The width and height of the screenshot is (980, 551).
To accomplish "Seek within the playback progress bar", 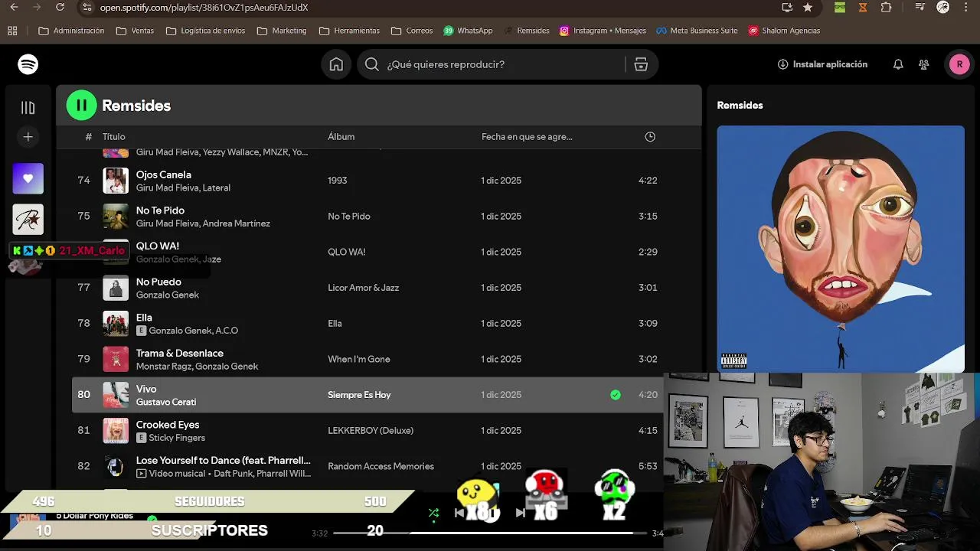I will click(x=490, y=533).
